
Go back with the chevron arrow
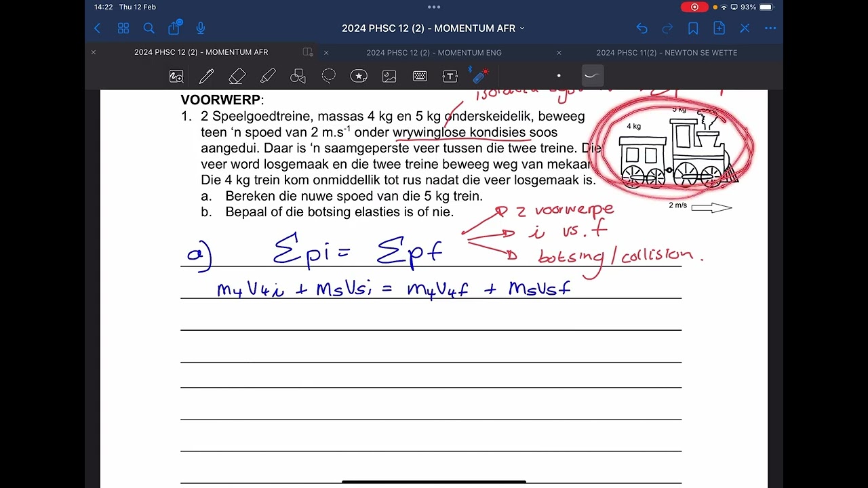98,28
